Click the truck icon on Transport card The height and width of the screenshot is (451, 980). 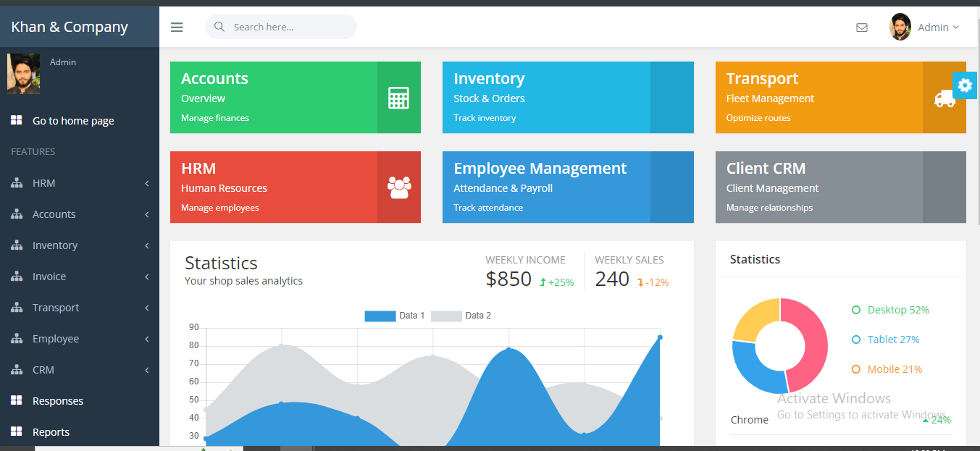[x=945, y=98]
